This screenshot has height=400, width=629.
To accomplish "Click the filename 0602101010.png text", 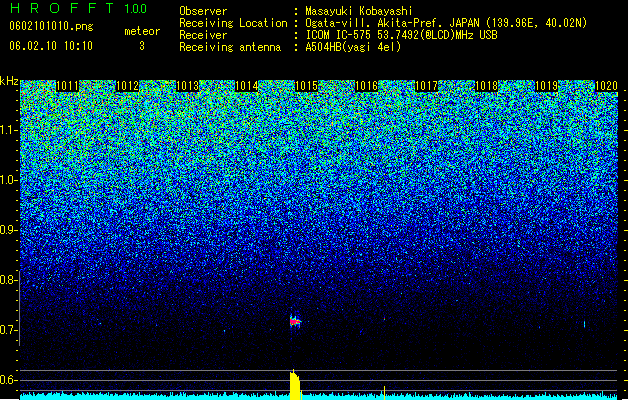I will (51, 26).
